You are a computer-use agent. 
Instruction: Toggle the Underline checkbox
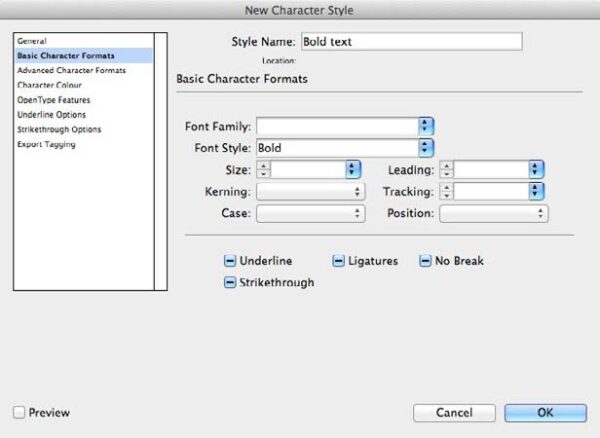pyautogui.click(x=230, y=261)
